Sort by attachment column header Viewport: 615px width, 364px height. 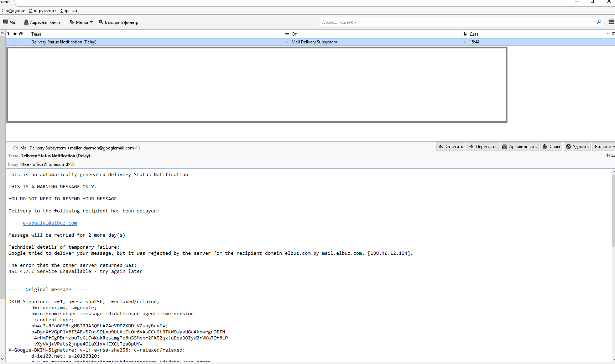coord(21,34)
